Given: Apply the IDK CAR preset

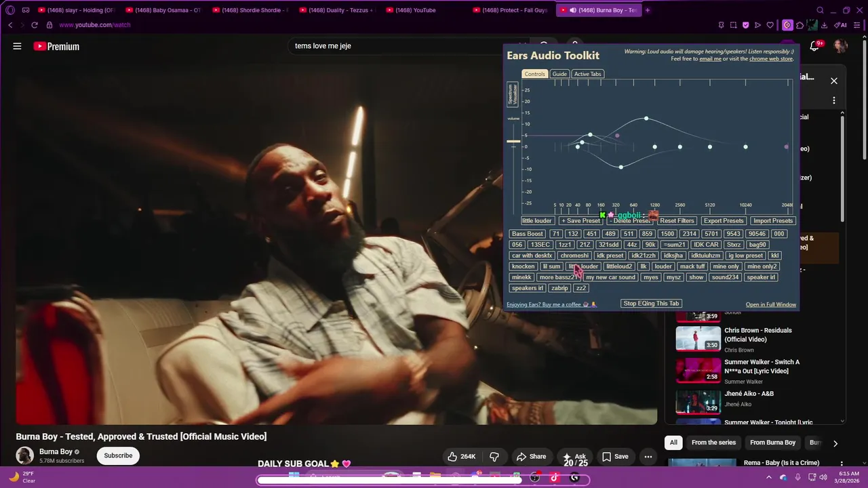Looking at the screenshot, I should pyautogui.click(x=706, y=245).
